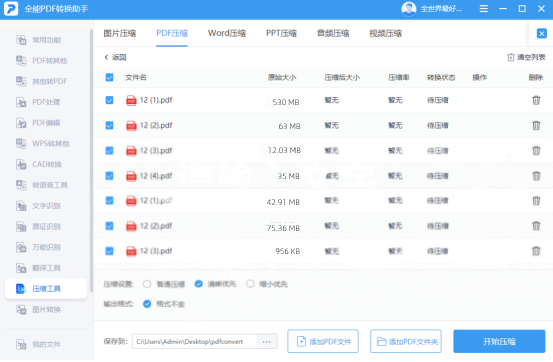Open the PPT压缩 tab
The image size is (553, 362).
281,34
